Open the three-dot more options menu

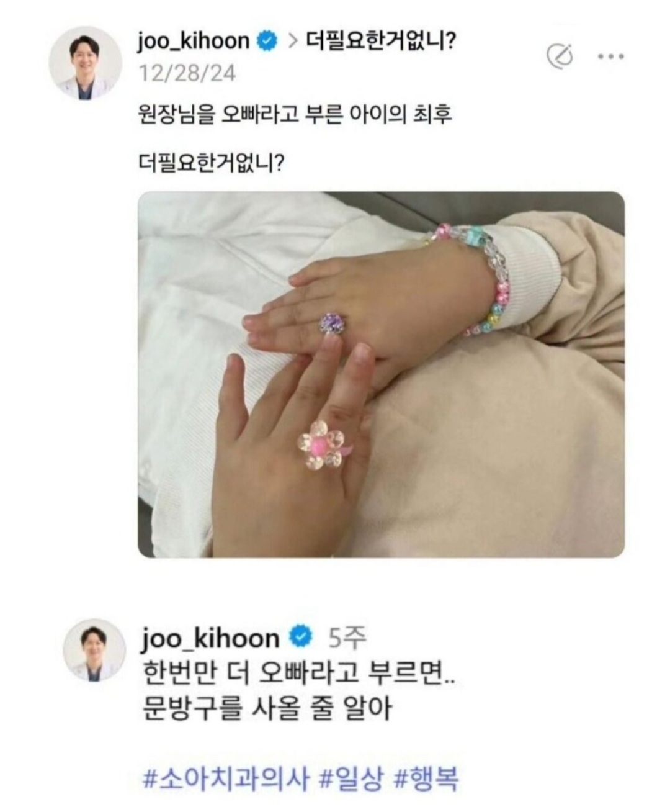[x=610, y=56]
